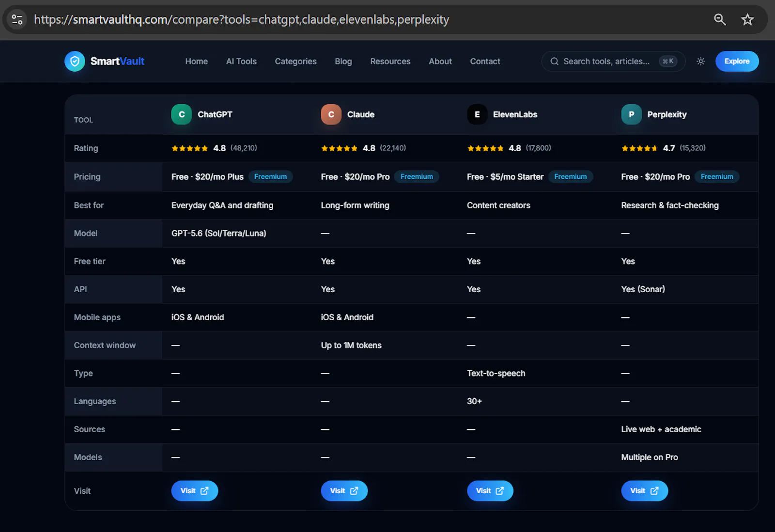Select 'Live web + academic' cell
The image size is (775, 532).
661,429
